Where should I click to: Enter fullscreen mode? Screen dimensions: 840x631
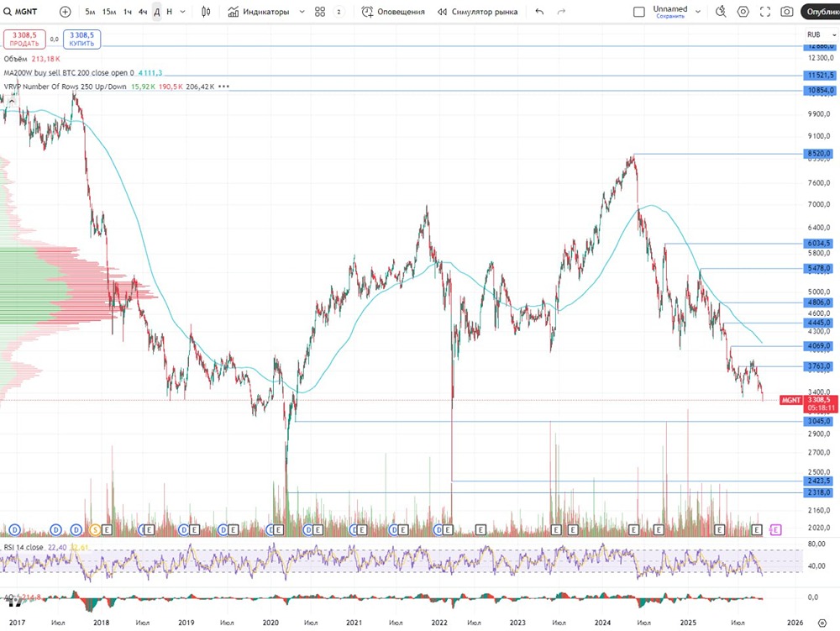(765, 11)
